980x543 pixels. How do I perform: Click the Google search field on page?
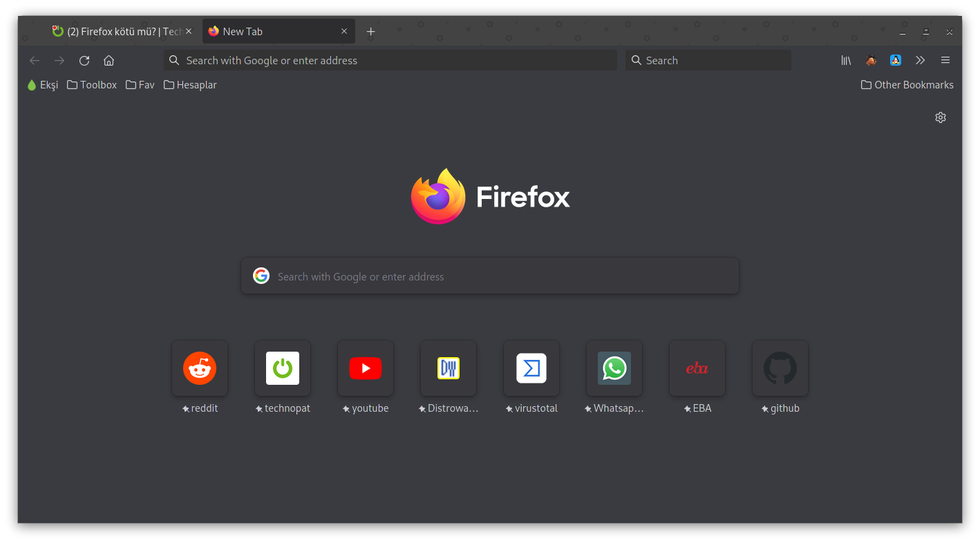click(490, 276)
